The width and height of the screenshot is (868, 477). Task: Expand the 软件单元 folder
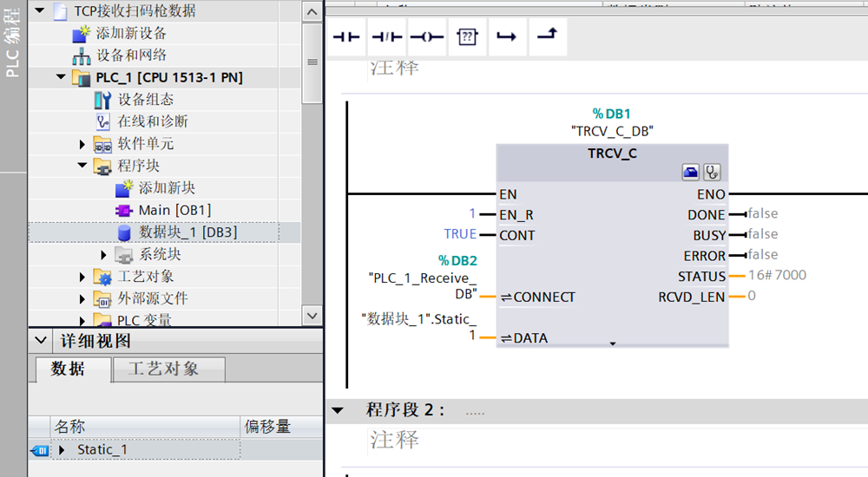82,144
